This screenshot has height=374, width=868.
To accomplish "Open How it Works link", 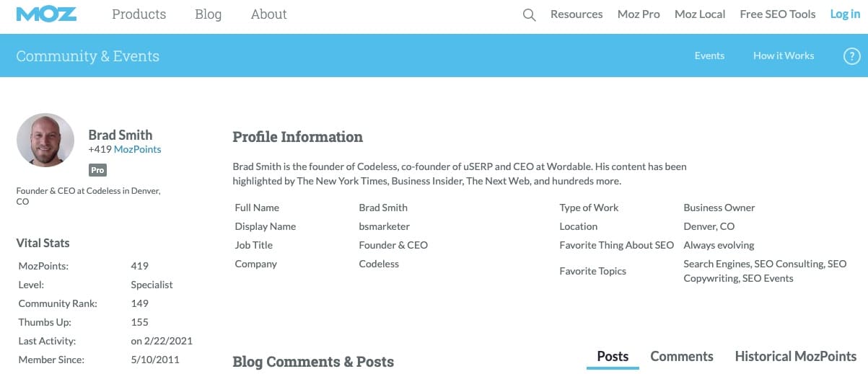I will 784,55.
